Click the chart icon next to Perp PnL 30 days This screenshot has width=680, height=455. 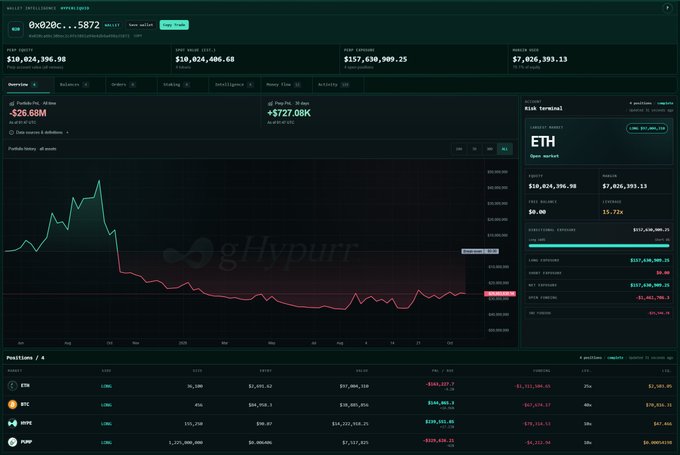(270, 103)
